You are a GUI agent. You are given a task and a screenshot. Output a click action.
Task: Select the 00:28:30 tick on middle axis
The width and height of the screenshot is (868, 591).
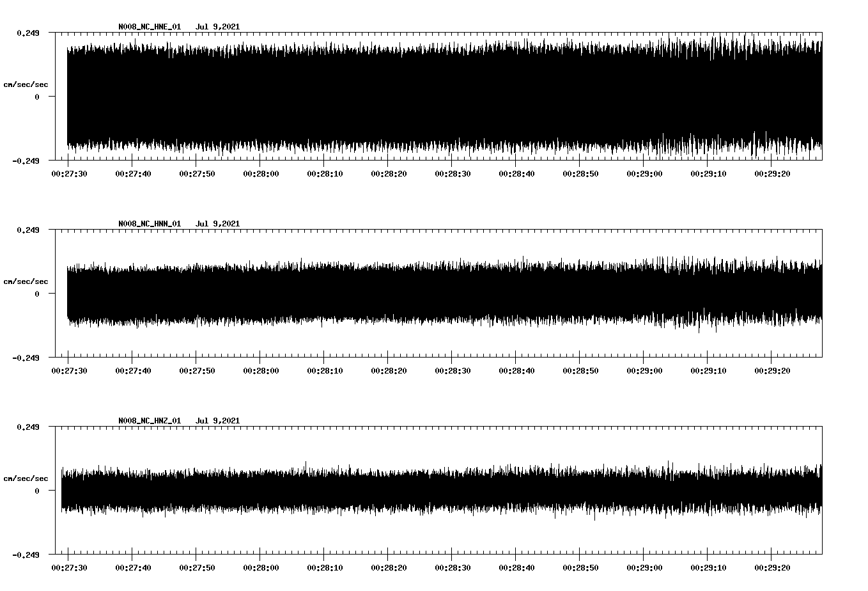(x=453, y=368)
